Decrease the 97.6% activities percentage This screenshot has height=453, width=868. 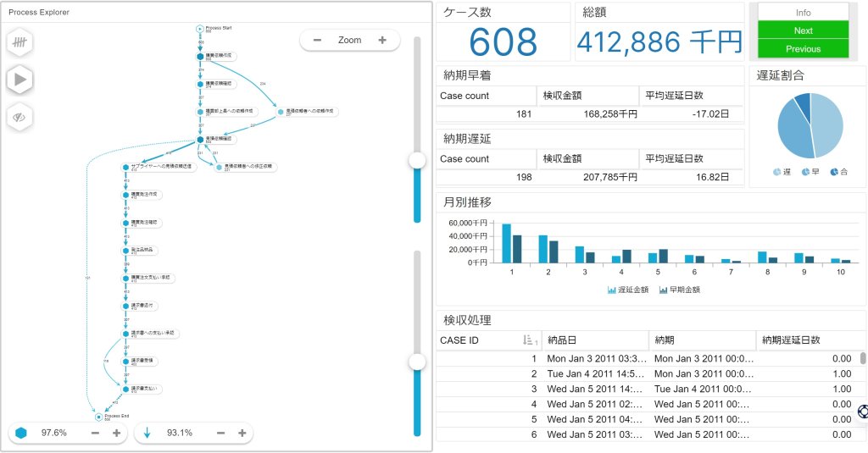pyautogui.click(x=95, y=433)
